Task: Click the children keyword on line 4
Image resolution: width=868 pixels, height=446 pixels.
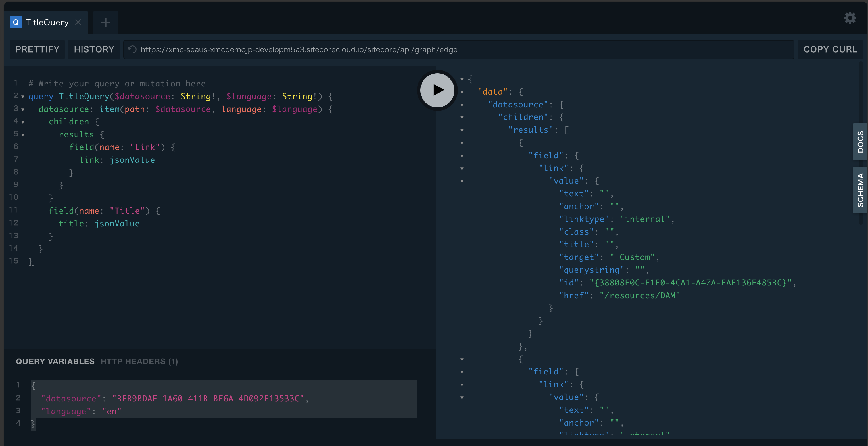Action: [69, 122]
